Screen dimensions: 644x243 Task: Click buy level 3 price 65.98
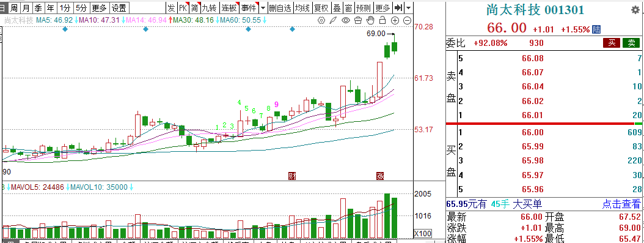(x=533, y=160)
